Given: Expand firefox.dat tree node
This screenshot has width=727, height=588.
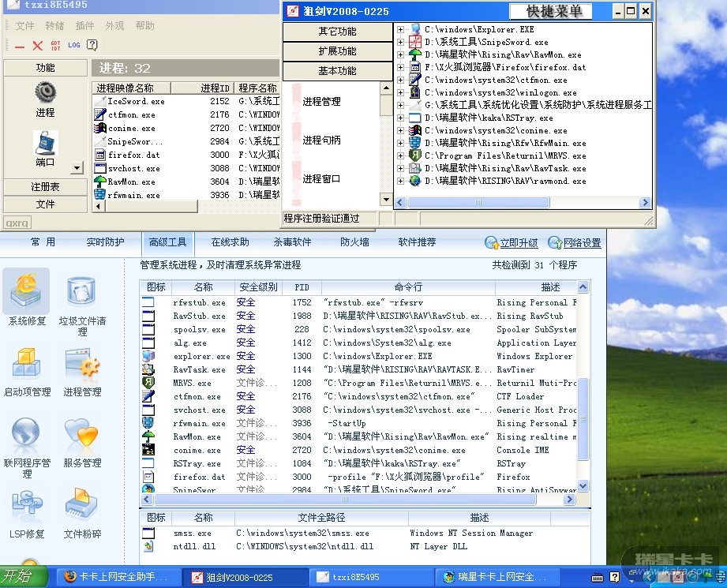Looking at the screenshot, I should point(400,67).
